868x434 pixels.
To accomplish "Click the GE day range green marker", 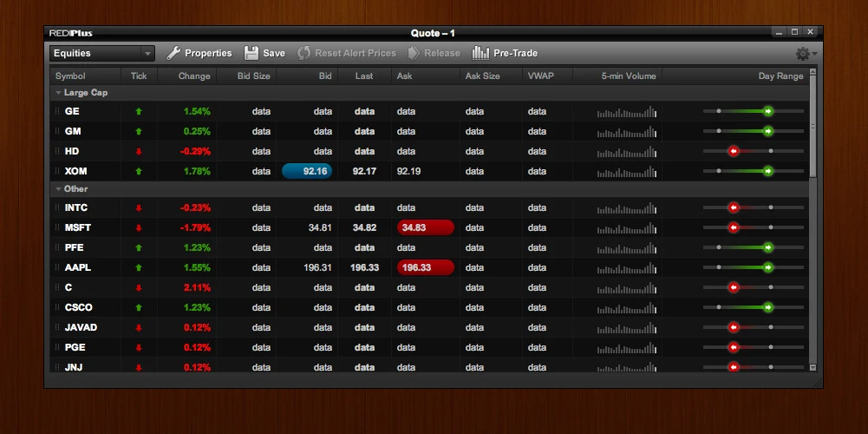I will point(767,111).
